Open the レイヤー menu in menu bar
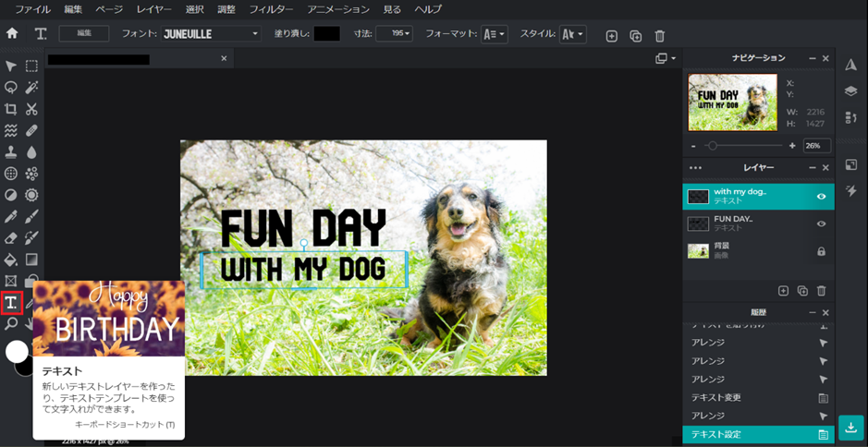Viewport: 868px width, 447px height. [153, 9]
